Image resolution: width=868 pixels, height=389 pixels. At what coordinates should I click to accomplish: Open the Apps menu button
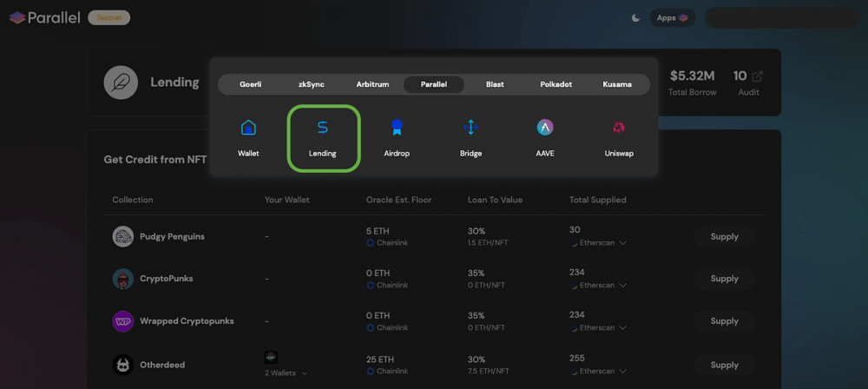(673, 17)
